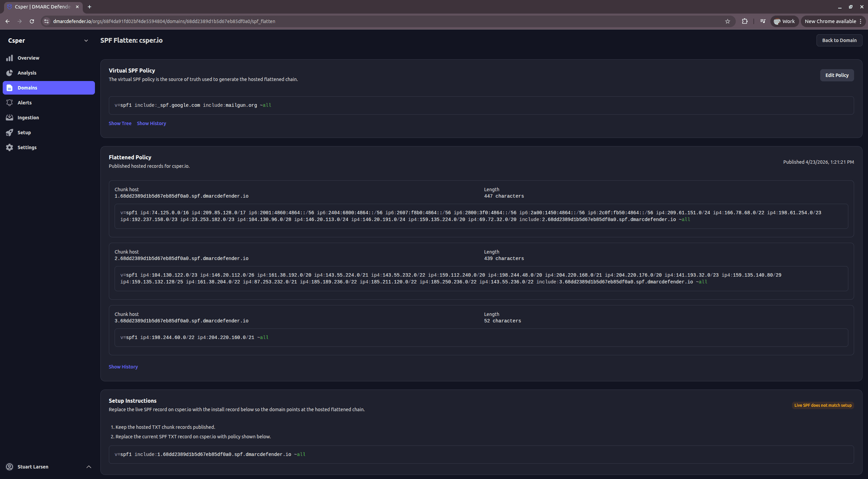Open Alerts via the bell icon

(10, 102)
